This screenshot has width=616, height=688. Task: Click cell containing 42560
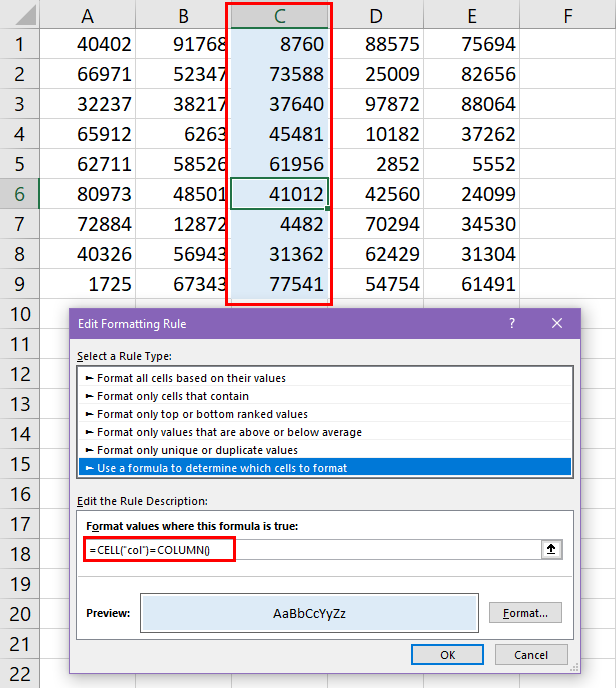[x=376, y=194]
